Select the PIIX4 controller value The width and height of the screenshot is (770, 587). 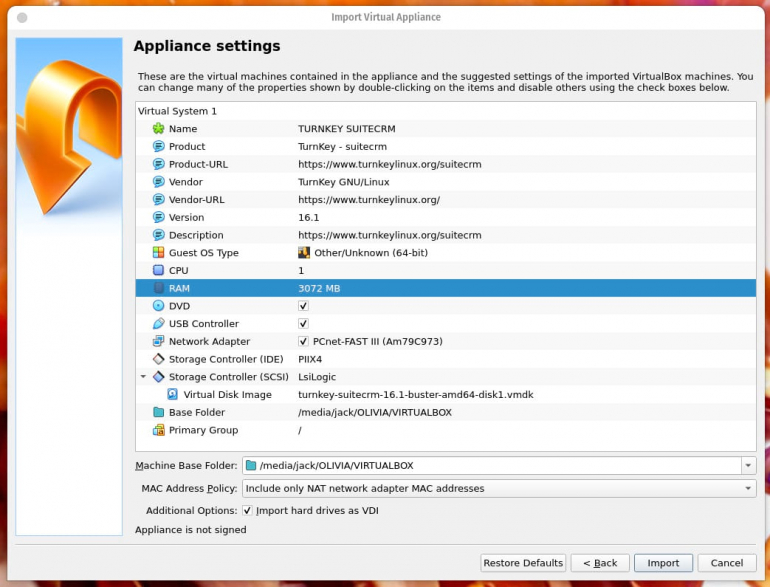pyautogui.click(x=310, y=359)
